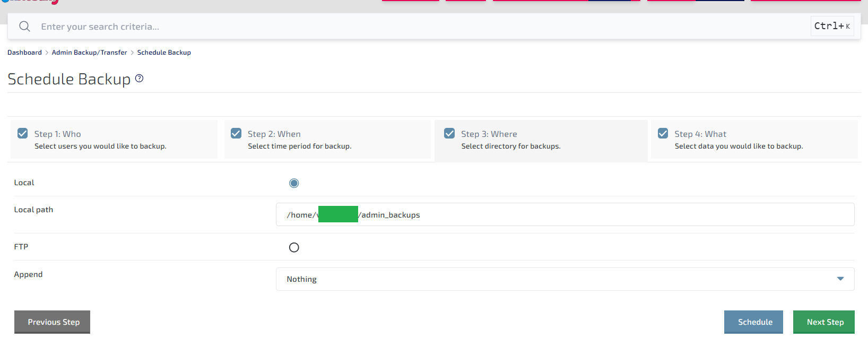This screenshot has width=868, height=355.
Task: Open Step 4: What tab title
Action: [x=700, y=134]
